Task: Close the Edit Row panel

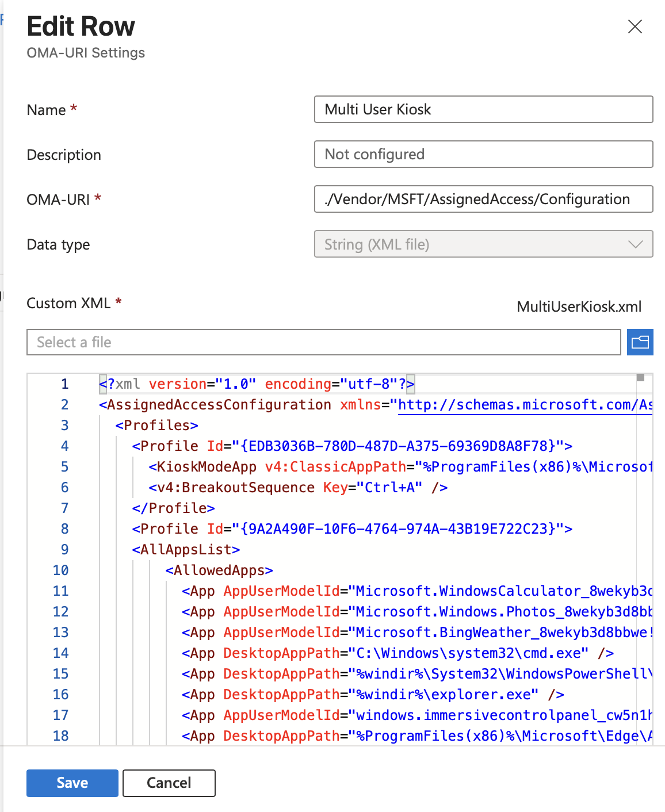Action: point(635,26)
